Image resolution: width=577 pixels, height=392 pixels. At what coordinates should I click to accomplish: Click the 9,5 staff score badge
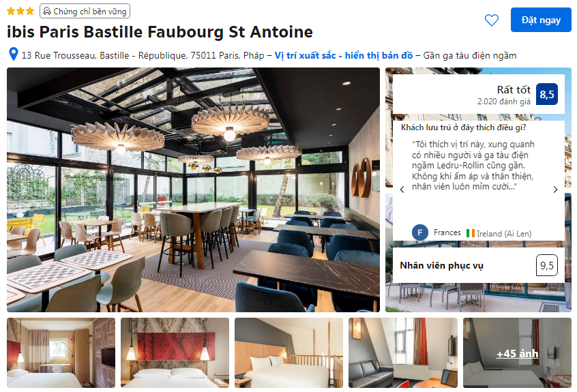click(x=547, y=265)
